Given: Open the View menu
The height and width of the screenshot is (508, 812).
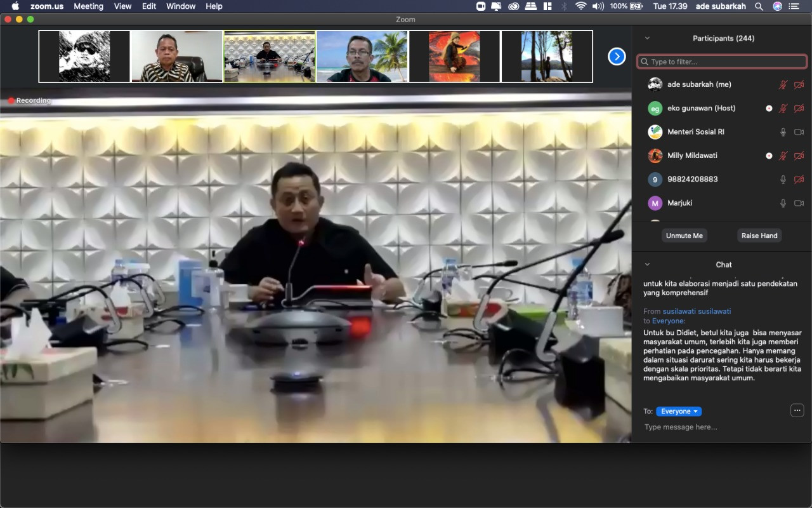Looking at the screenshot, I should click(123, 6).
